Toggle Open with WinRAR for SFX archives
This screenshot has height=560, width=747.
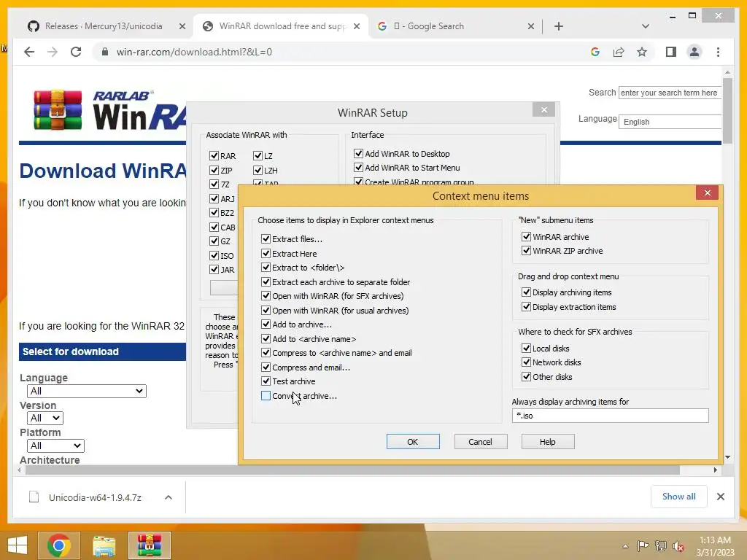(266, 296)
